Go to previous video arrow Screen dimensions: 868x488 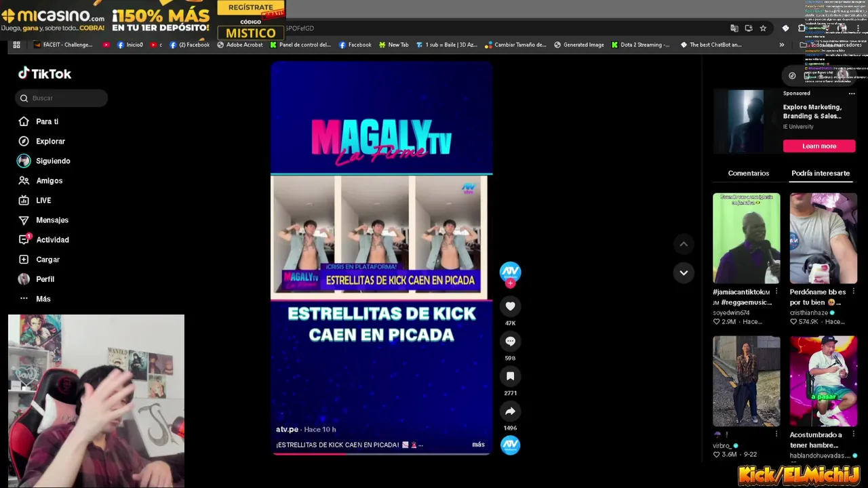(684, 244)
